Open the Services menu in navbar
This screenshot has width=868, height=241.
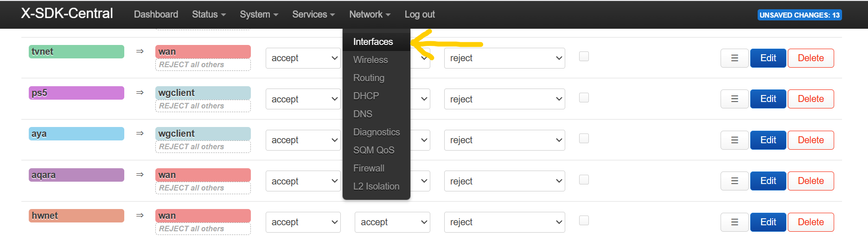(313, 14)
